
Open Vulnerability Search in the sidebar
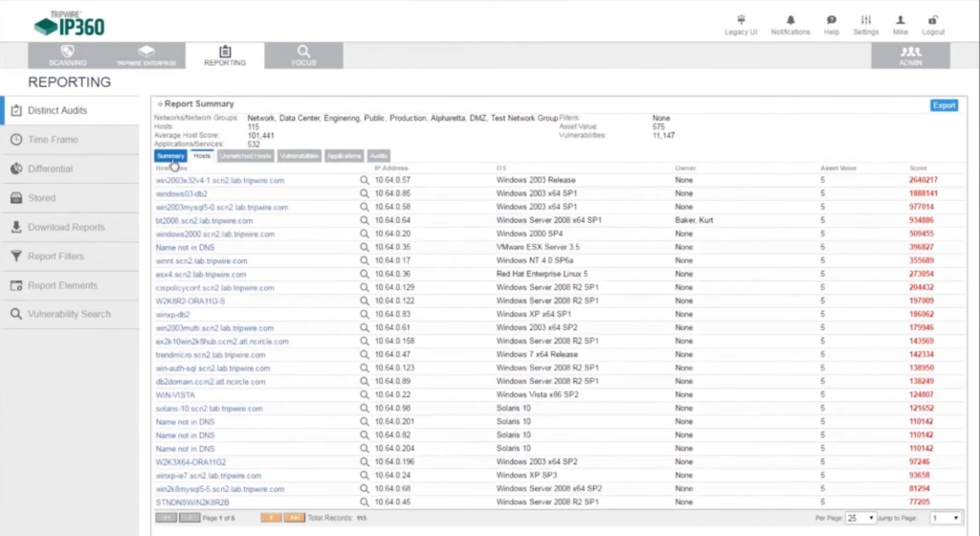pyautogui.click(x=70, y=314)
